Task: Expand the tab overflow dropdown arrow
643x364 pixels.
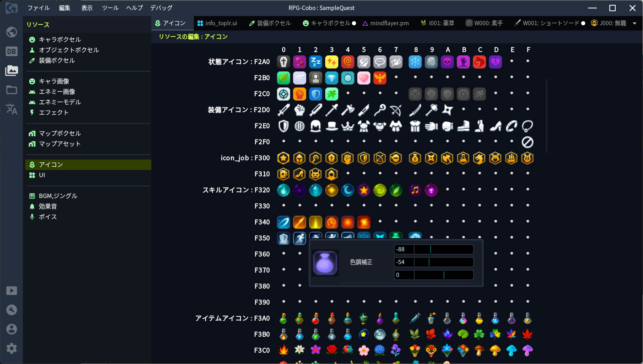Action: 635,23
